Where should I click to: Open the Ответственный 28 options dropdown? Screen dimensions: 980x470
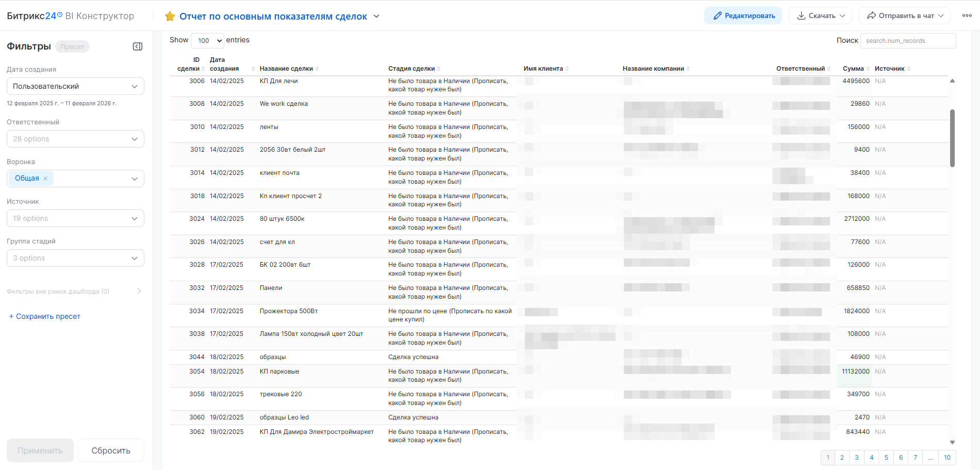pos(75,139)
